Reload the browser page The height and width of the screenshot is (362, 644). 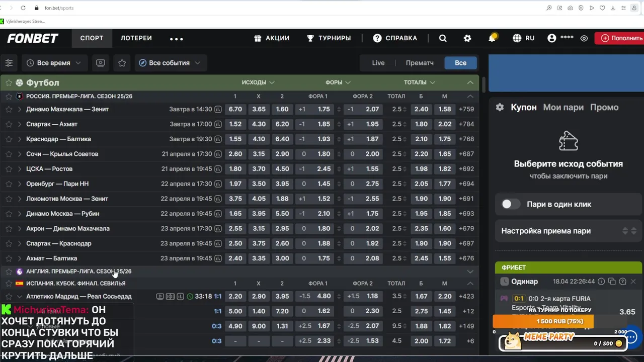tap(23, 8)
